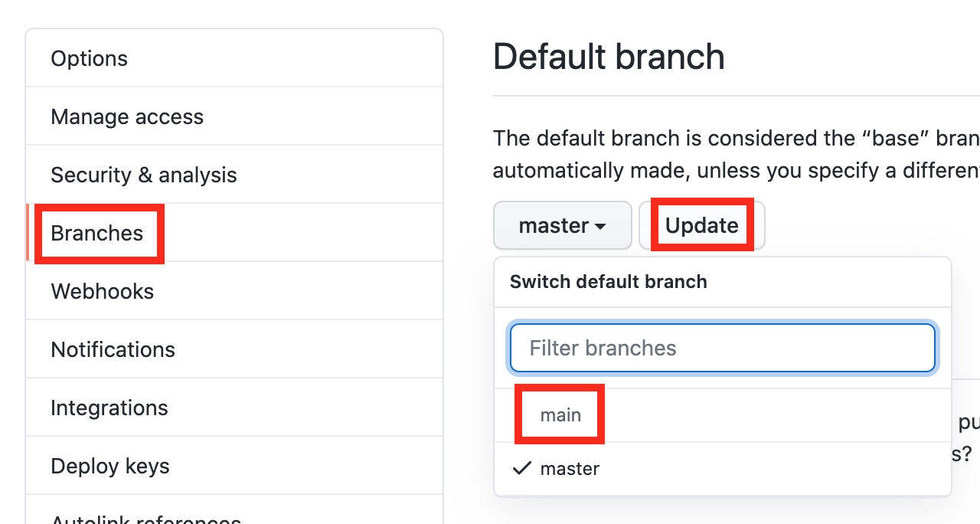This screenshot has height=524, width=980.
Task: Click the Update button
Action: (701, 225)
